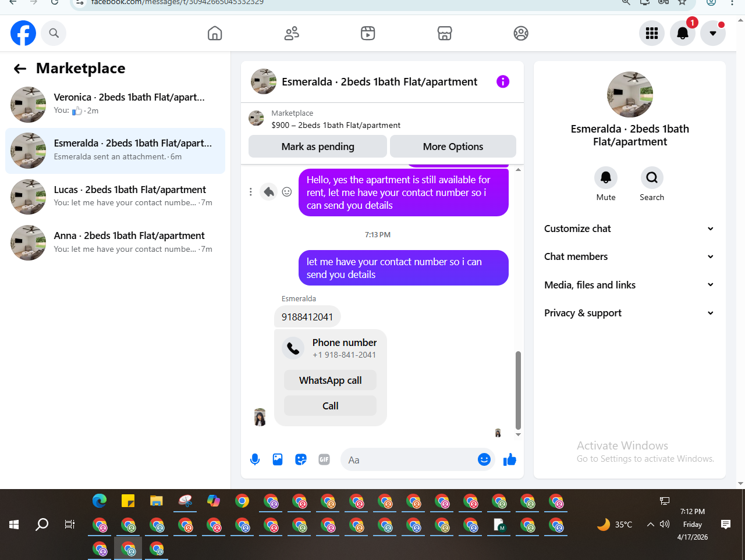Go to the Home feed icon
This screenshot has width=745, height=560.
215,33
